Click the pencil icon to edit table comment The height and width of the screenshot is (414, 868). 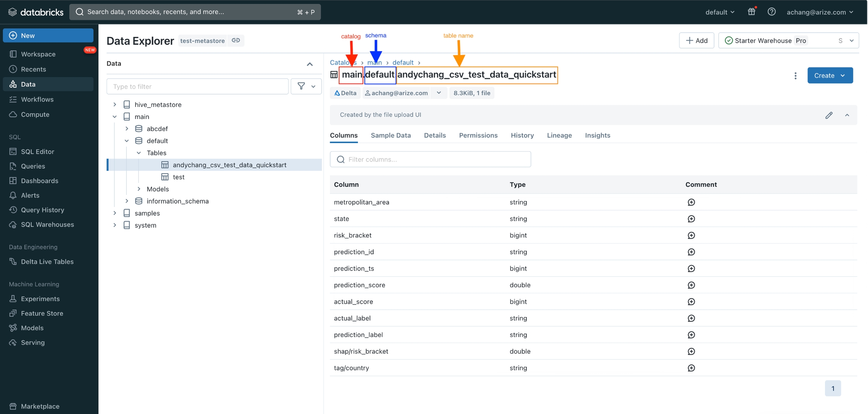829,115
